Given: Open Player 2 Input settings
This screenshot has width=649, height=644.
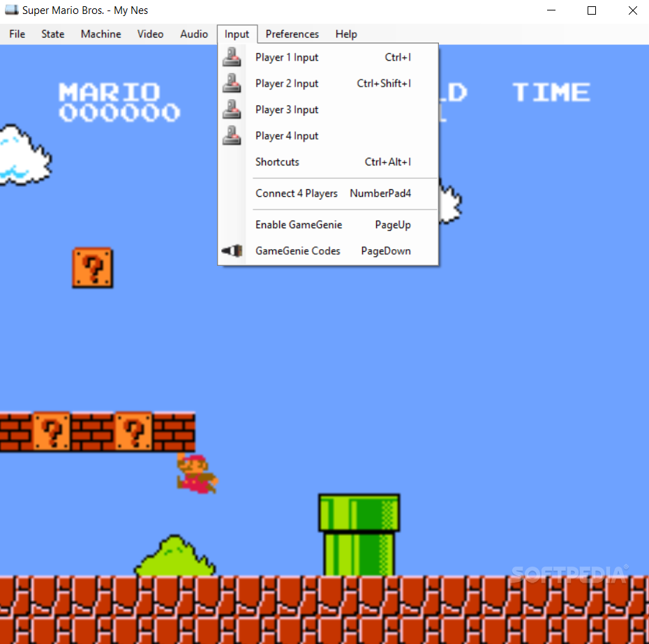Looking at the screenshot, I should pyautogui.click(x=328, y=83).
